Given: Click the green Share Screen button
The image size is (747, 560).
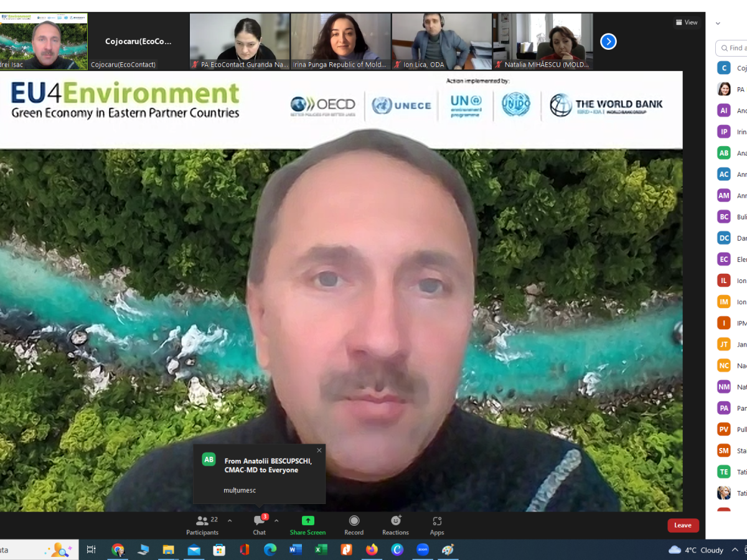Looking at the screenshot, I should click(308, 525).
